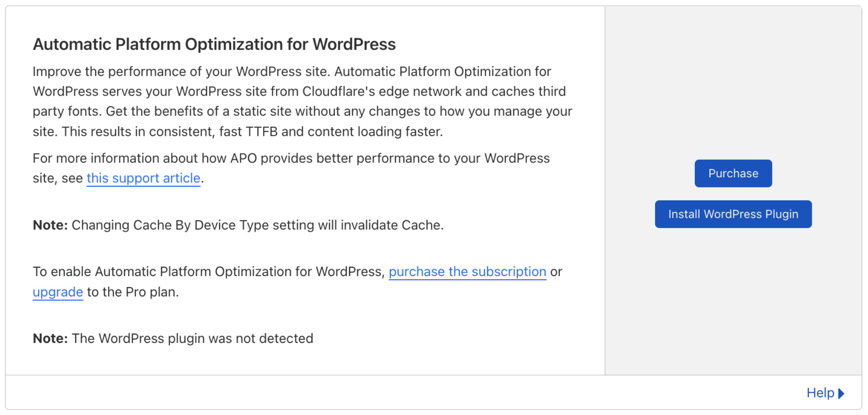868x415 pixels.
Task: Select the Cache By Device Type note text
Action: point(257,225)
